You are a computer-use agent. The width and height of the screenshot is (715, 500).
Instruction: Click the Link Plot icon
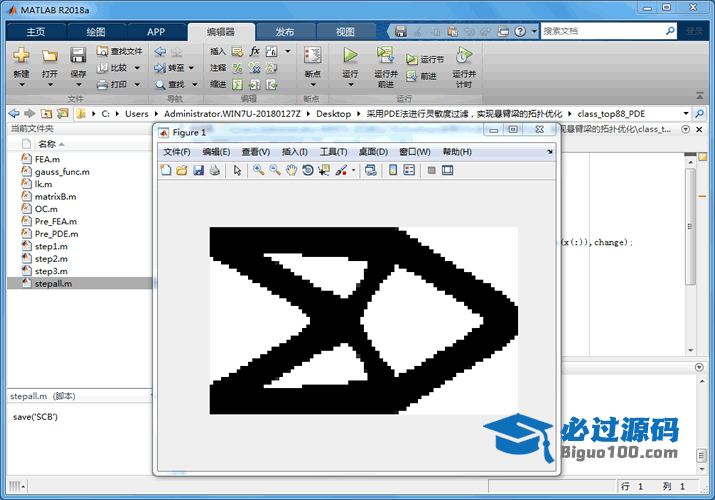(371, 170)
